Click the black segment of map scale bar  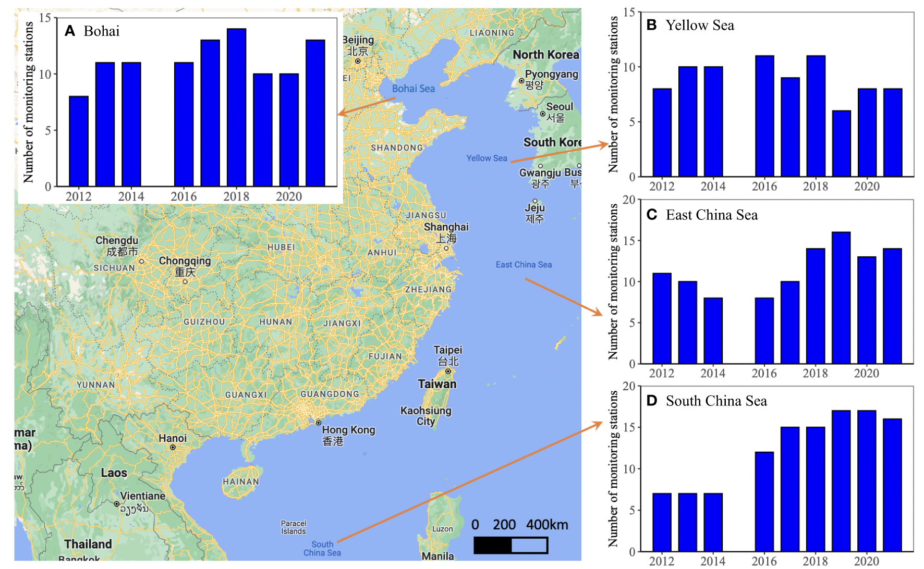coord(492,546)
